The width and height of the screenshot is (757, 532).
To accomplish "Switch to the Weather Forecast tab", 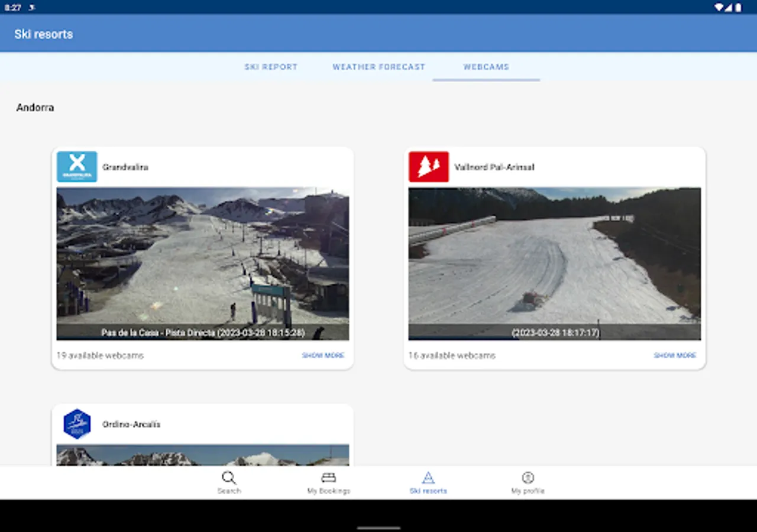I will tap(378, 67).
